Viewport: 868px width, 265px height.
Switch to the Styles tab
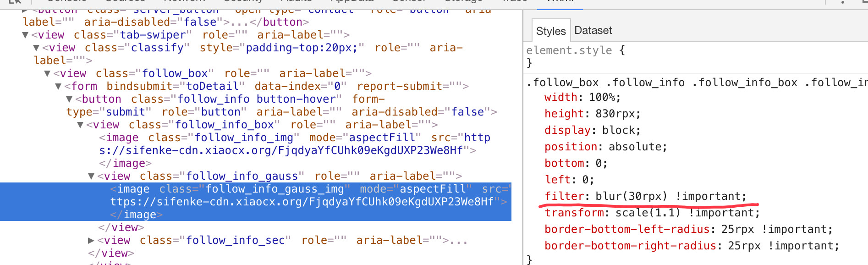pyautogui.click(x=550, y=31)
